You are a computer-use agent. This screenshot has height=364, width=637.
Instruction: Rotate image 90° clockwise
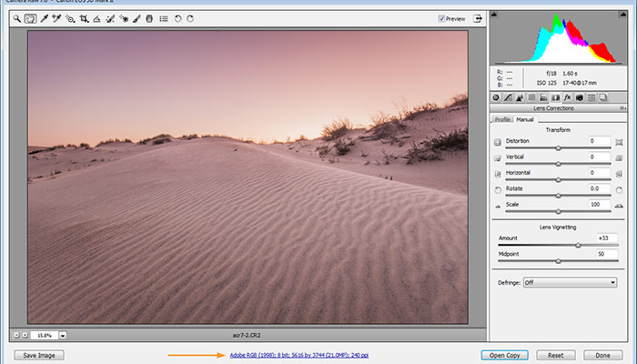pos(190,19)
